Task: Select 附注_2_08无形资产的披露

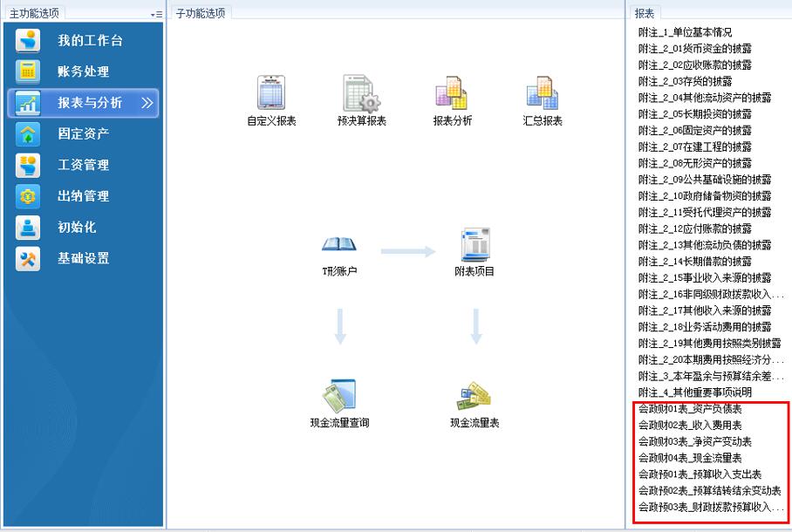Action: tap(695, 163)
